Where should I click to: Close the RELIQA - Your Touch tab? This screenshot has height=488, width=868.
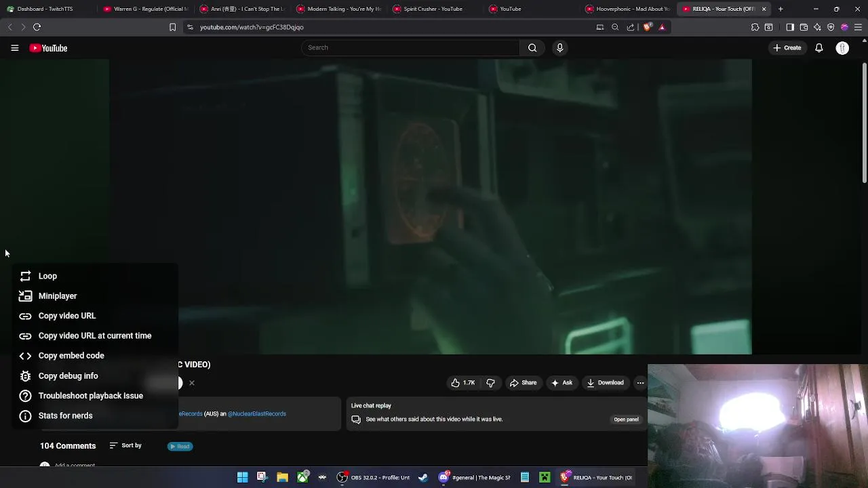point(764,9)
